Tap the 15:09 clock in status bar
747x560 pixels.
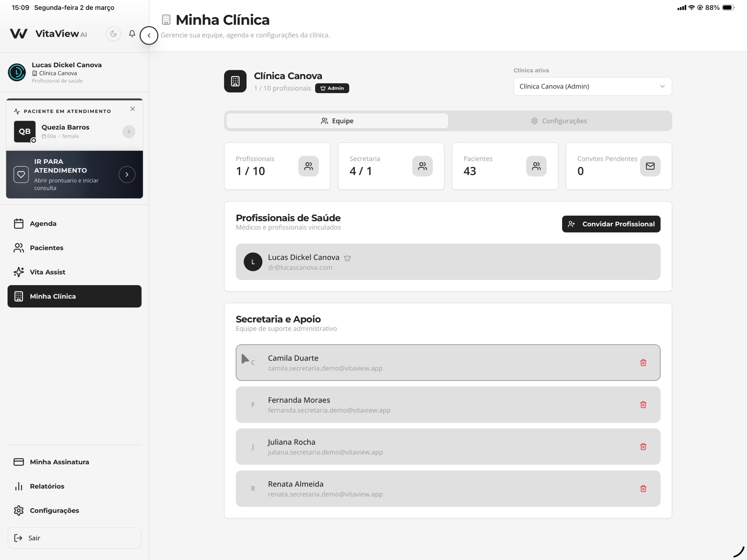[x=20, y=7]
